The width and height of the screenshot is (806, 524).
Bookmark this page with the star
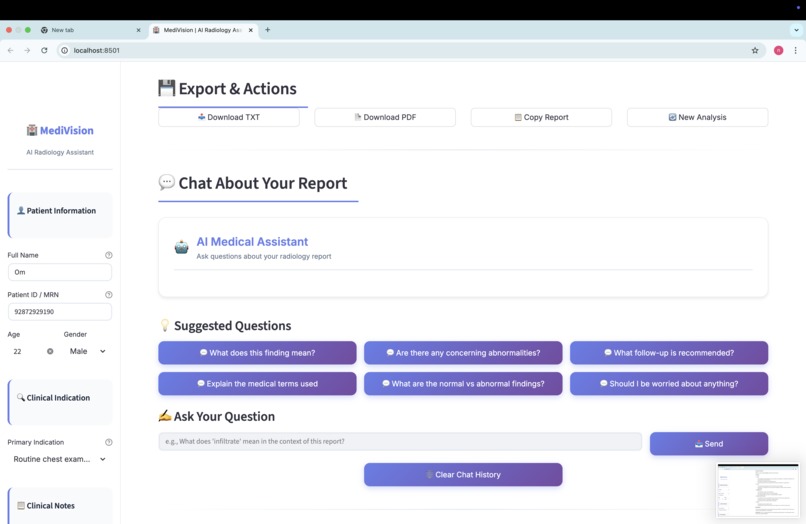tap(755, 50)
